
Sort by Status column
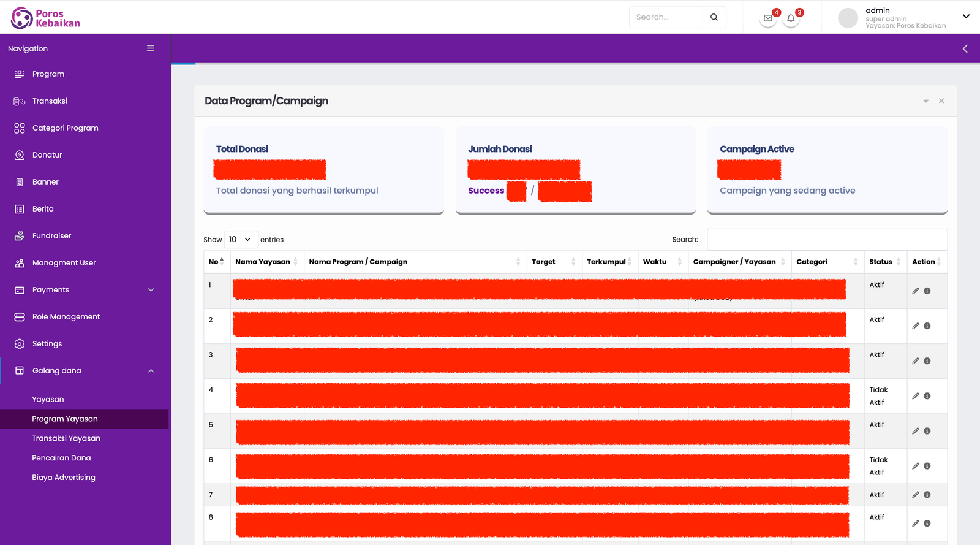tap(886, 262)
